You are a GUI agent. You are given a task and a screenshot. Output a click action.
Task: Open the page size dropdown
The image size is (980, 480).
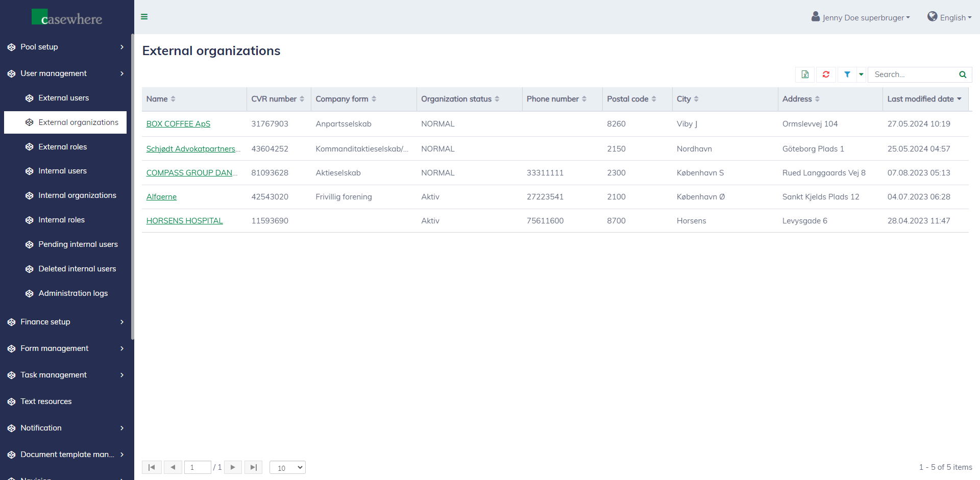(287, 467)
